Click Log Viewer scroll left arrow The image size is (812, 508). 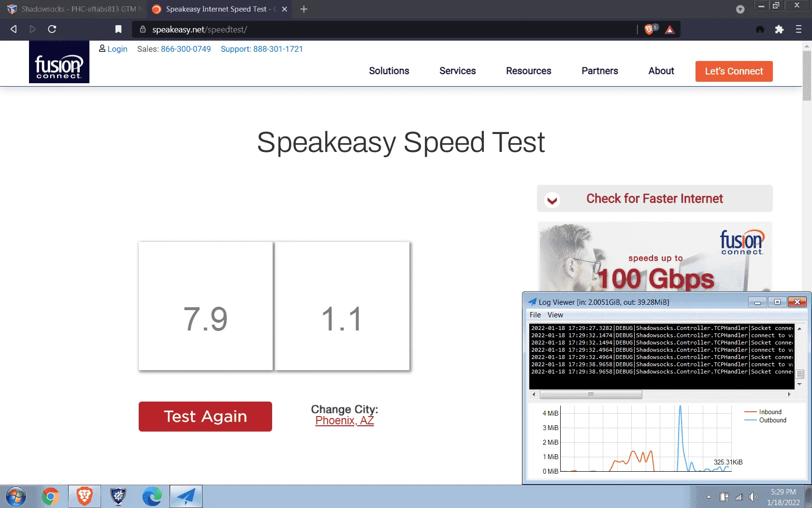[x=534, y=394]
